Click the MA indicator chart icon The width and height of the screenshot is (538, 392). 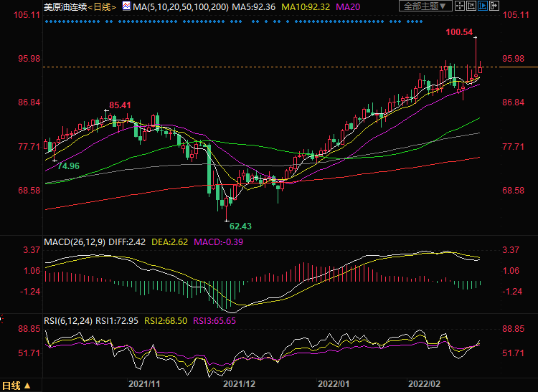pos(126,6)
